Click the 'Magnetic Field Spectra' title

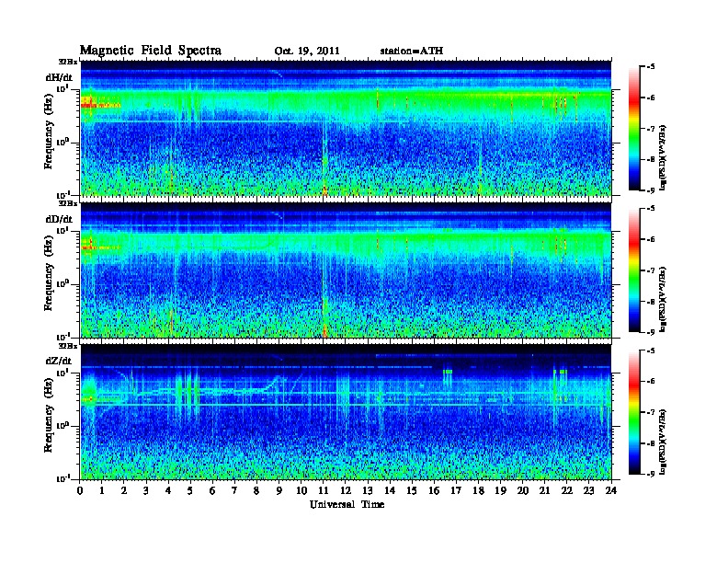click(x=150, y=51)
